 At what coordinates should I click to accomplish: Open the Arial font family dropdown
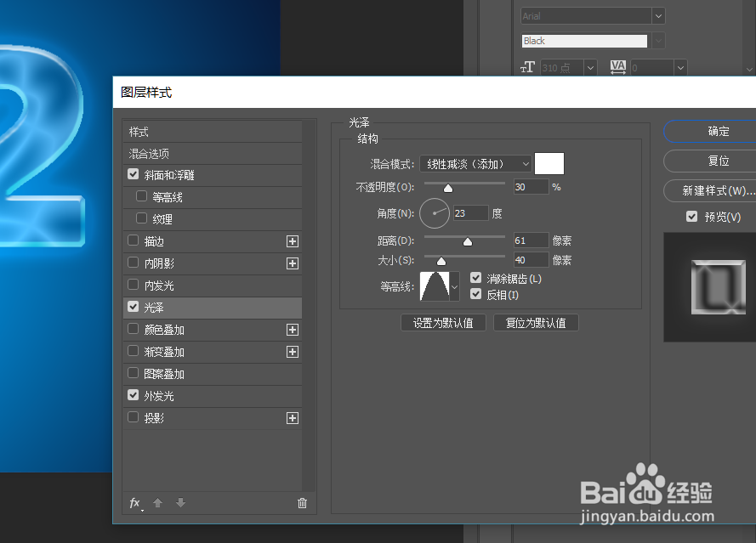point(659,15)
